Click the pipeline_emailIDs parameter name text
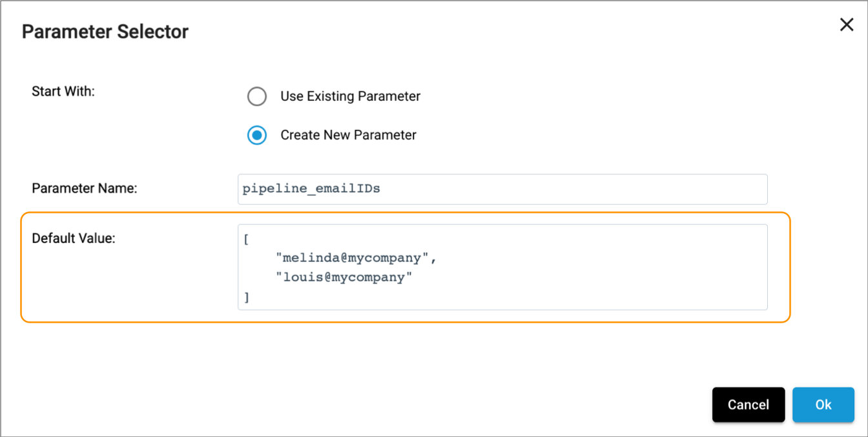The image size is (868, 437). [311, 189]
